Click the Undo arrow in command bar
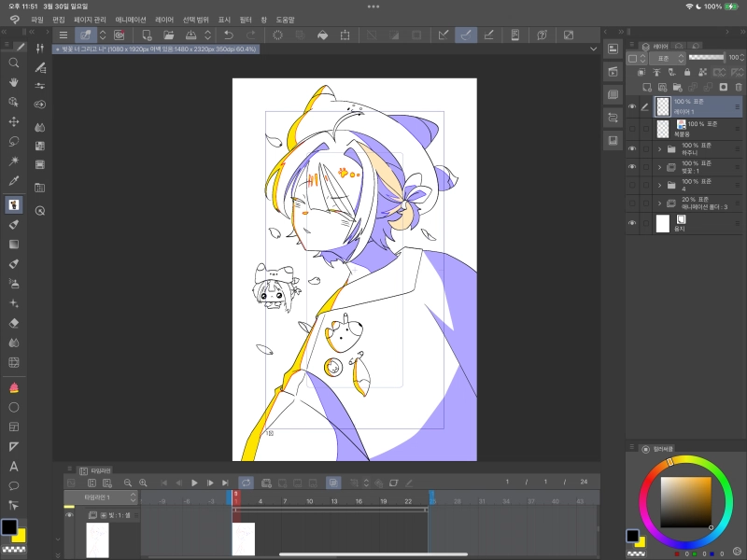The height and width of the screenshot is (560, 747). click(228, 35)
